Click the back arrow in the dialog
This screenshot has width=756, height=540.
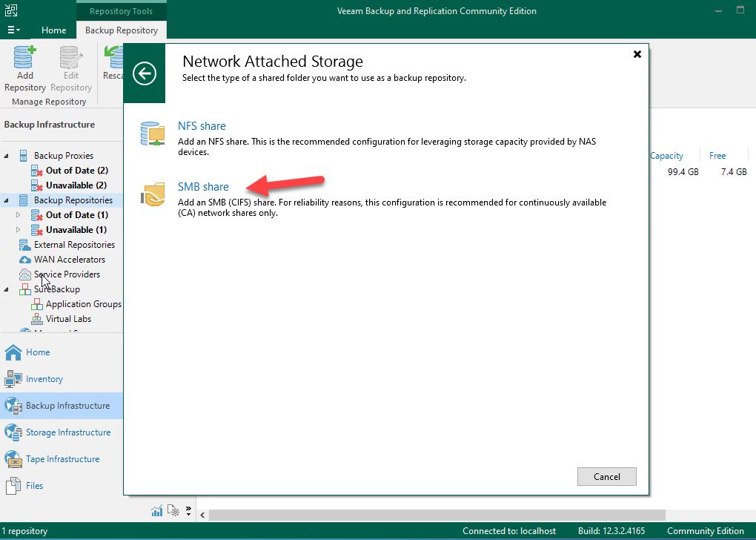[x=145, y=73]
